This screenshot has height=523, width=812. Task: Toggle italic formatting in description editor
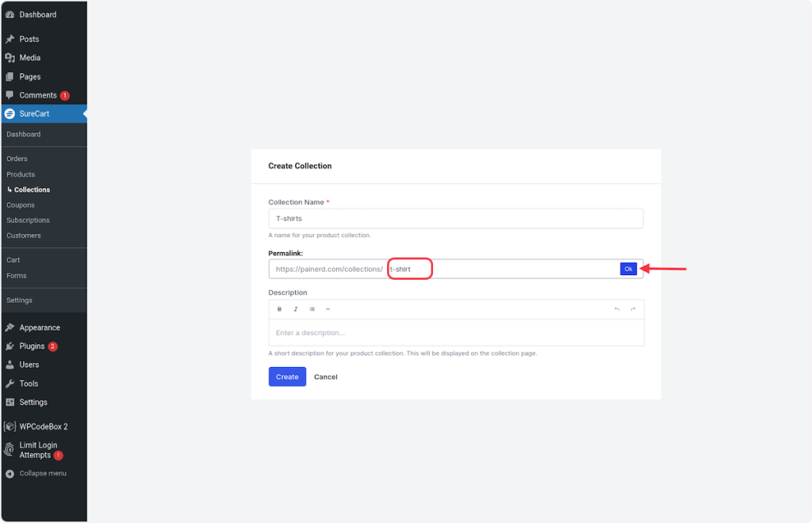click(296, 309)
